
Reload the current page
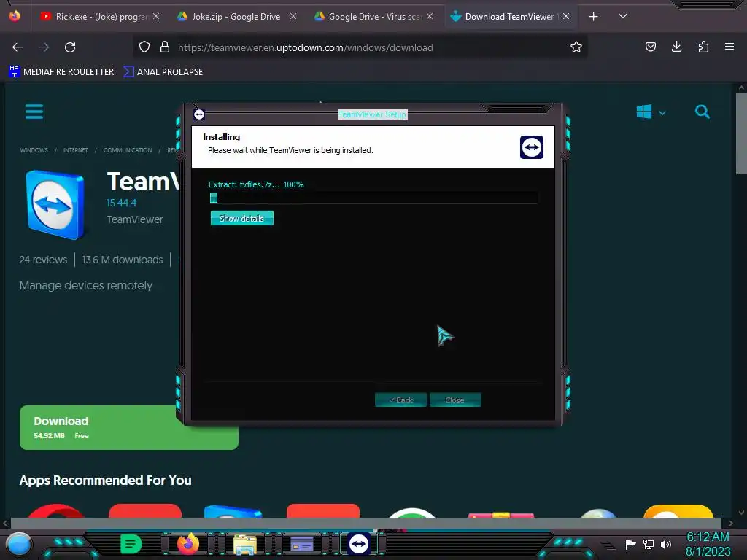click(70, 47)
